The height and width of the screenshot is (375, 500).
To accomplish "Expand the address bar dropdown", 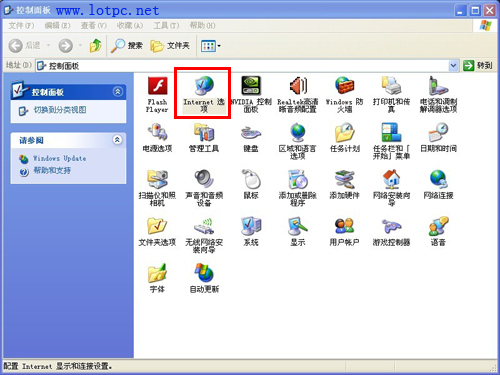I will (453, 66).
